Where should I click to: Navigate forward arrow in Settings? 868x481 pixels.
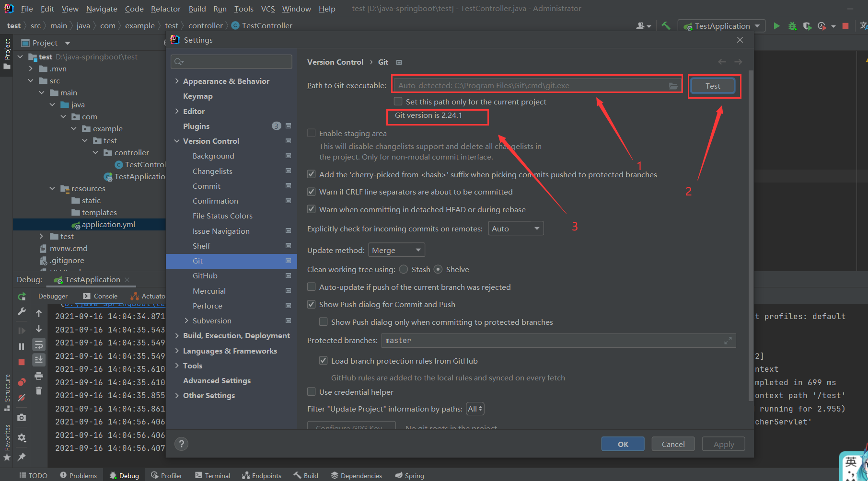[738, 62]
